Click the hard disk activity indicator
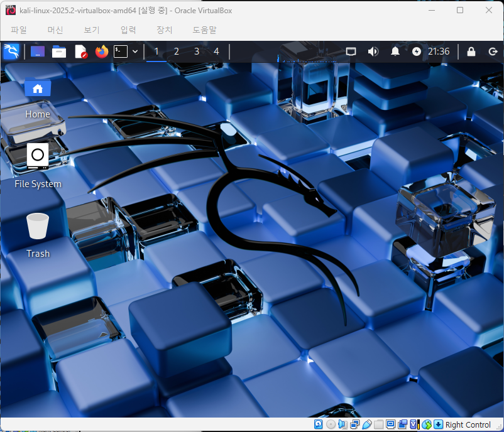504x432 pixels. [318, 424]
